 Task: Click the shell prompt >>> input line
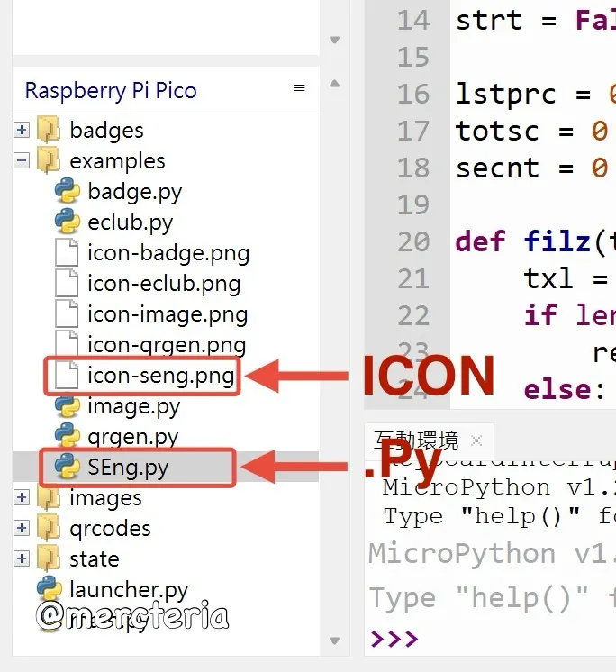point(493,639)
